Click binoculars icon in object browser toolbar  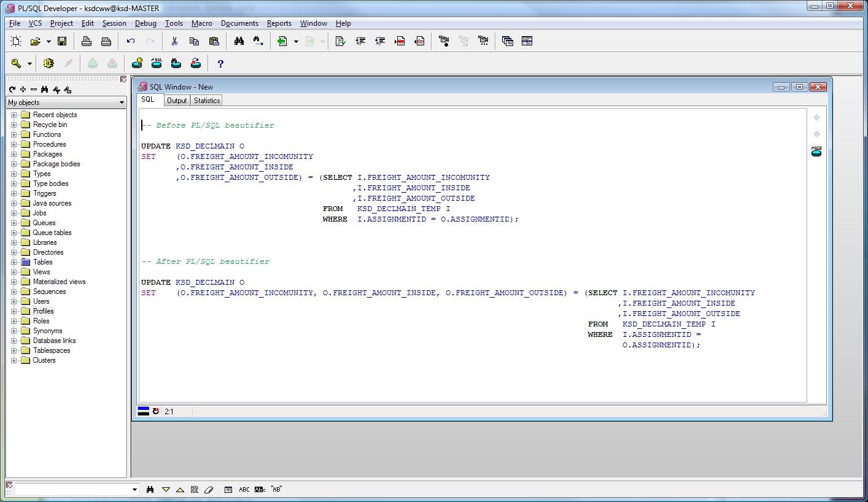[x=45, y=90]
